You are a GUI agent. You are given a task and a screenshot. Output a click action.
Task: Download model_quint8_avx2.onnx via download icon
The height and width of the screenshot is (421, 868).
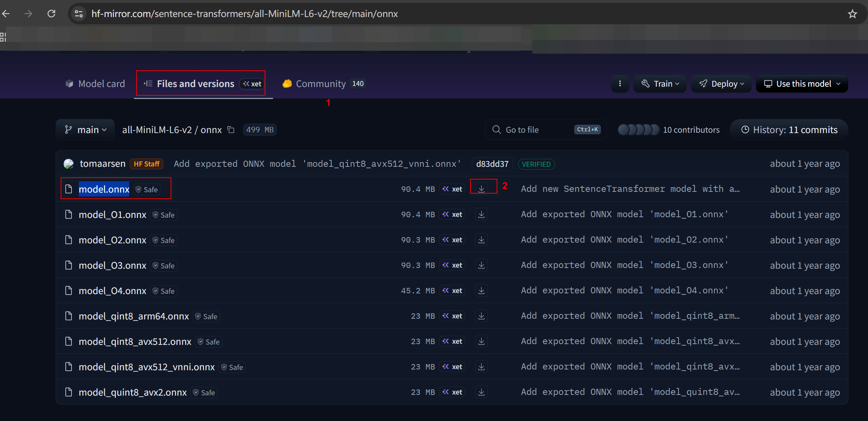point(481,392)
